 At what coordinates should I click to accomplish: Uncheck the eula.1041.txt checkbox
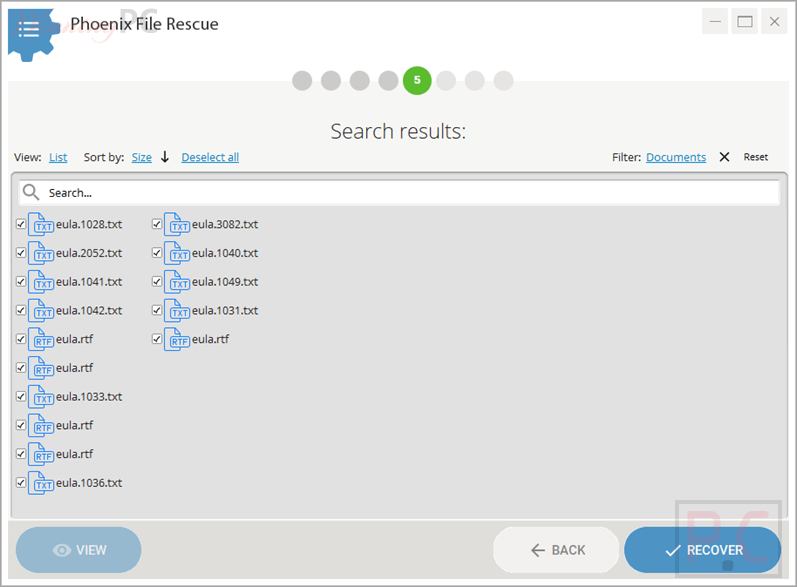pyautogui.click(x=21, y=281)
